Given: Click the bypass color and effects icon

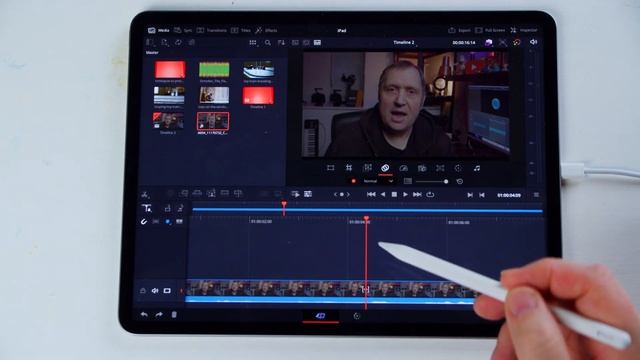Looking at the screenshot, I should click(x=517, y=42).
